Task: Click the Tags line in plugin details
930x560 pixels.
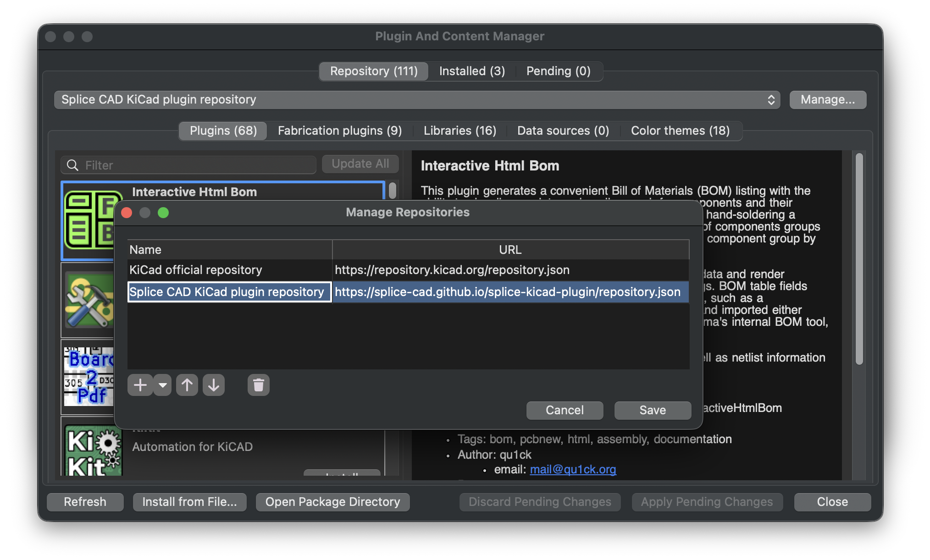Action: [594, 439]
